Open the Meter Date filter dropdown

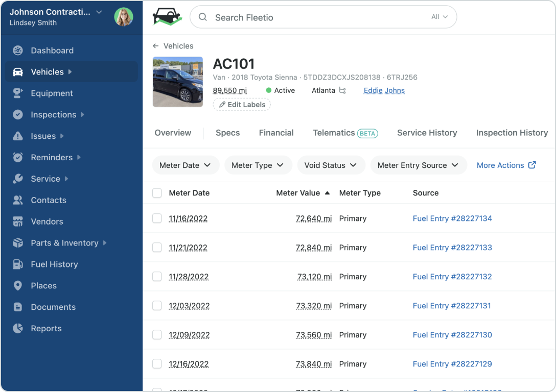coord(186,165)
